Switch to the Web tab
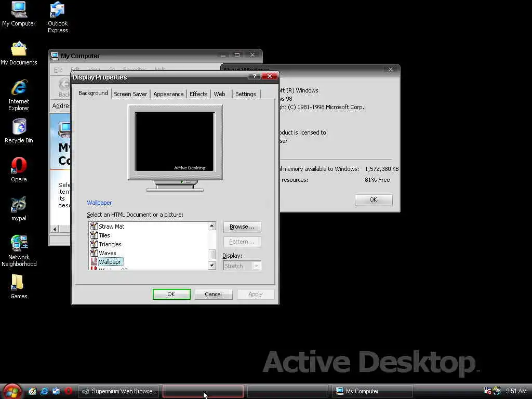The height and width of the screenshot is (399, 532). (220, 94)
